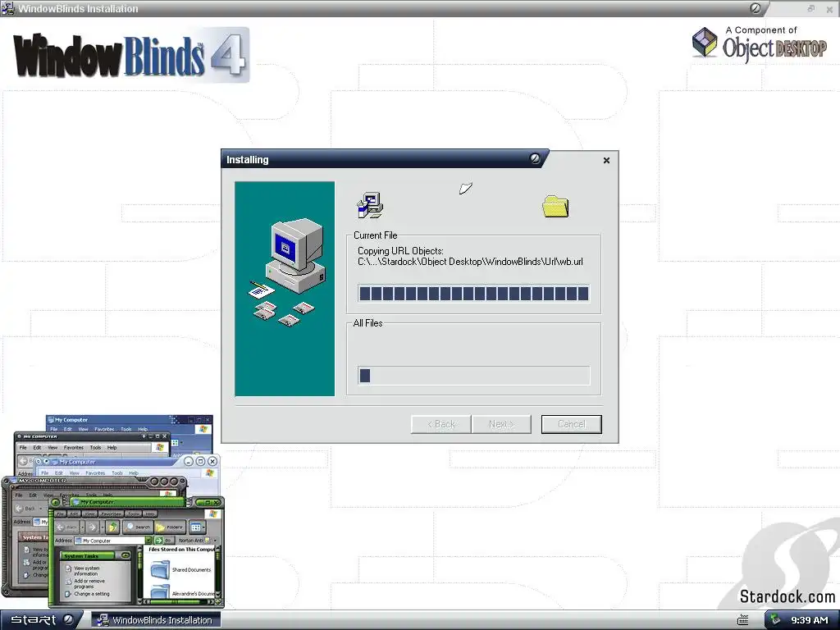Click the Stardock.com text

click(787, 596)
